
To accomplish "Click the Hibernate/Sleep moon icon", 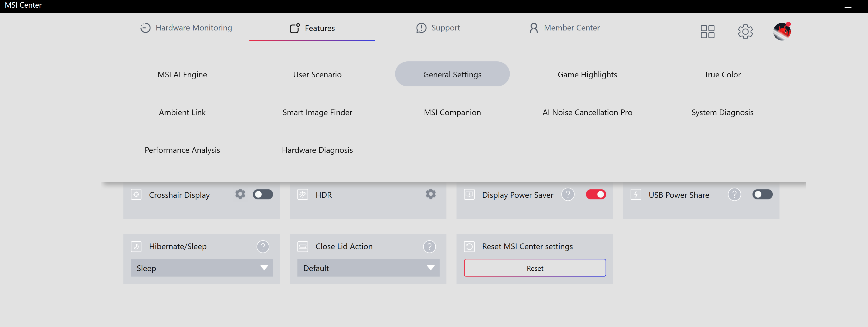I will [x=136, y=247].
